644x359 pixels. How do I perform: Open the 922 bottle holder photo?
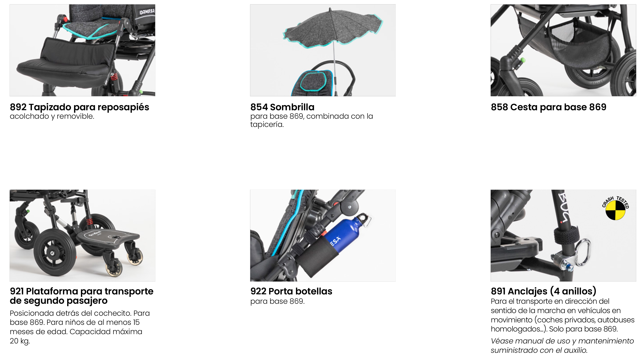[x=323, y=235]
